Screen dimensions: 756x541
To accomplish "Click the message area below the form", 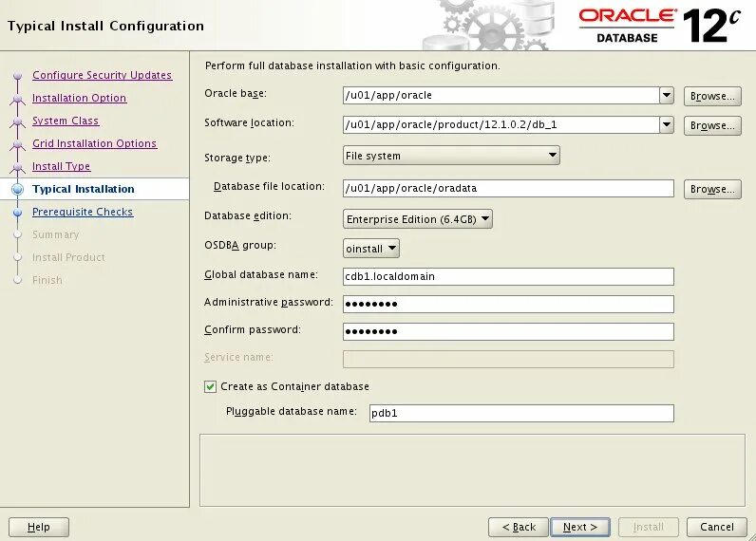I will 472,470.
